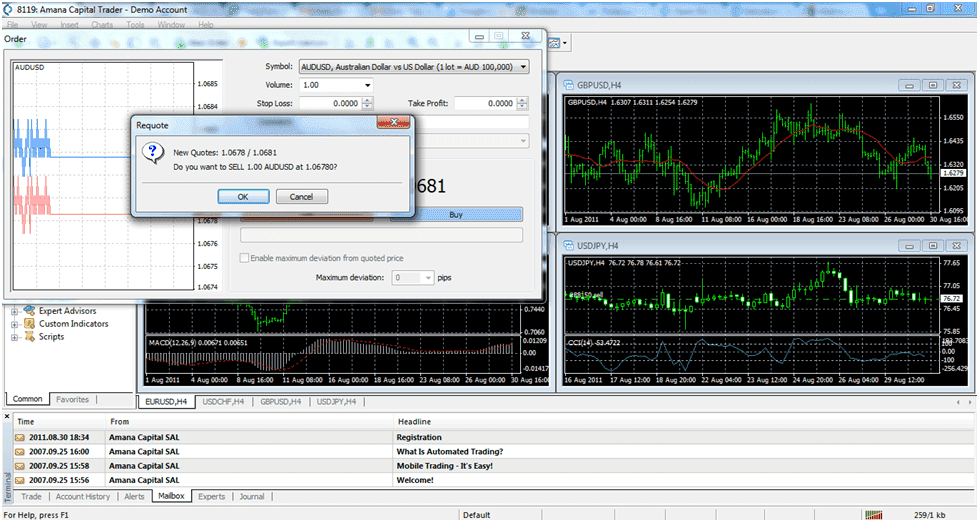Click the USDJPY,H4 chart window icon
The image size is (979, 520).
tap(568, 245)
